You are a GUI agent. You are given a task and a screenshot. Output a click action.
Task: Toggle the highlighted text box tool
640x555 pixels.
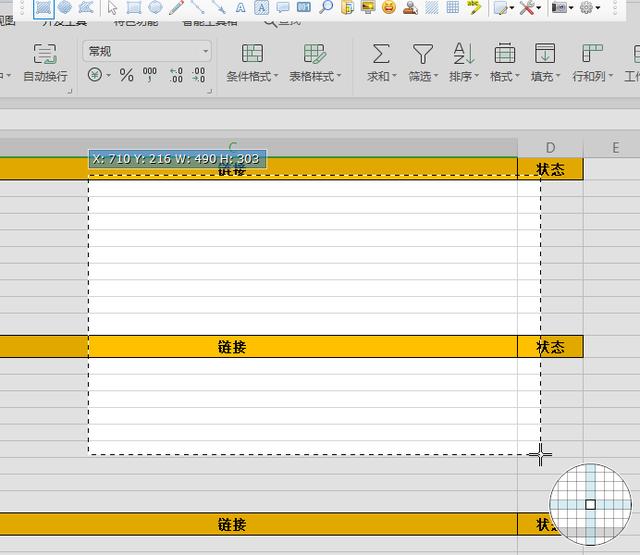point(261,7)
